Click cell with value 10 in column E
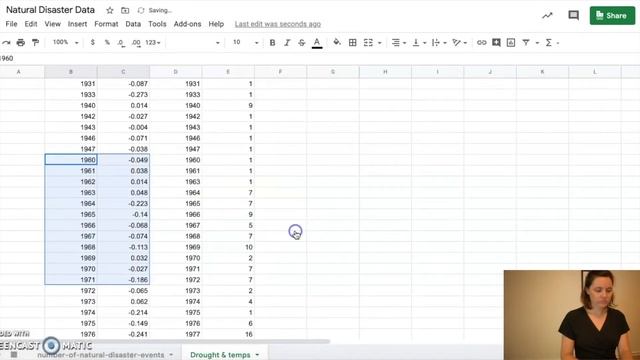The width and height of the screenshot is (640, 360). tap(228, 247)
